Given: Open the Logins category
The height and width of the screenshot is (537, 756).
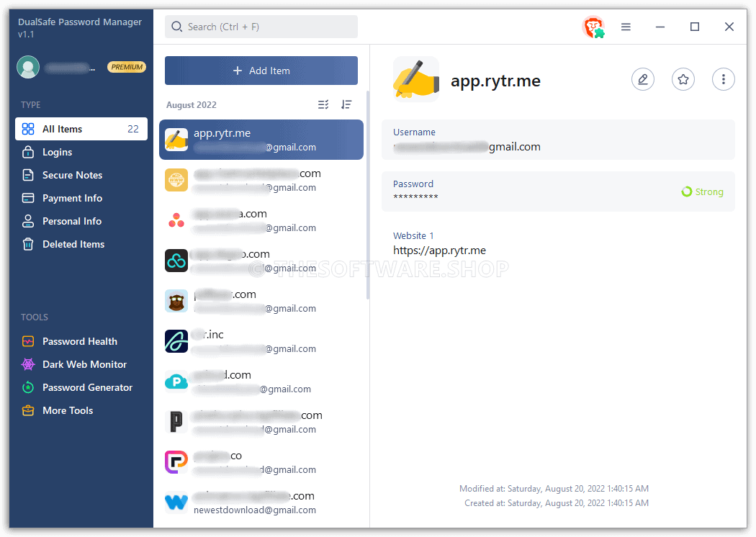Looking at the screenshot, I should tap(81, 152).
